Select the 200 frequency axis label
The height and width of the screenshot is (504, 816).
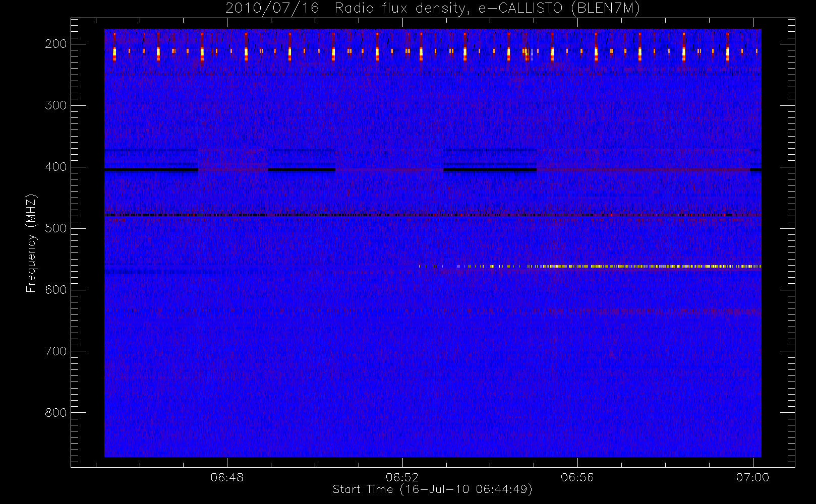[56, 44]
